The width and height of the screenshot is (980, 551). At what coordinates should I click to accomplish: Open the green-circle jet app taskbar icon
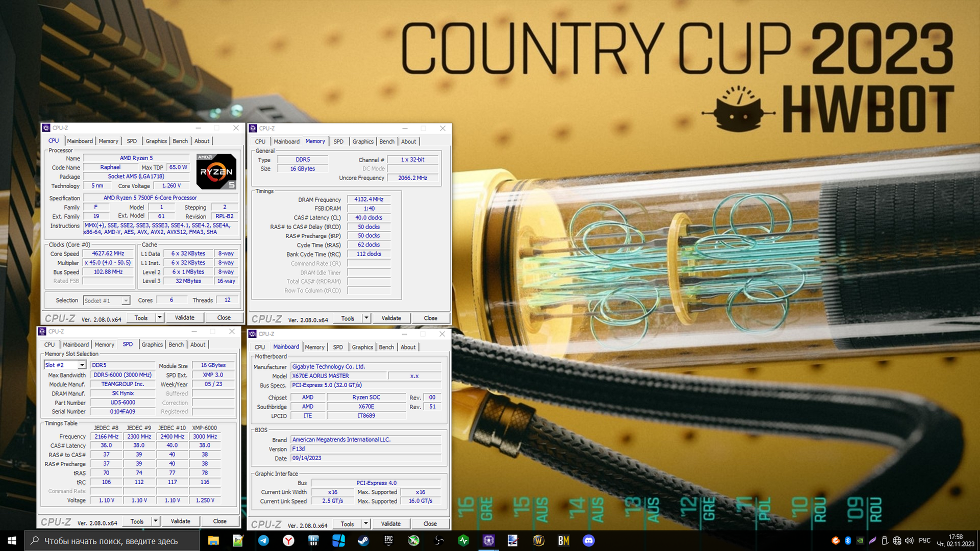coord(413,540)
